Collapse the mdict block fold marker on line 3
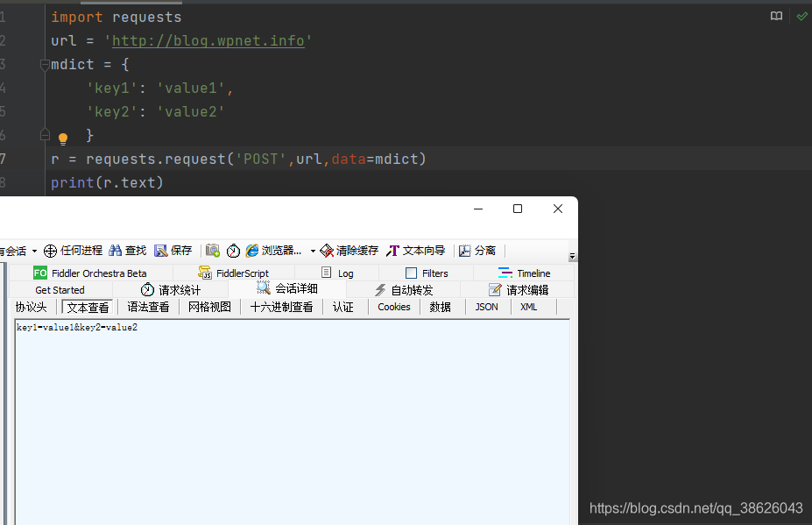Viewport: 812px width, 525px height. (45, 65)
